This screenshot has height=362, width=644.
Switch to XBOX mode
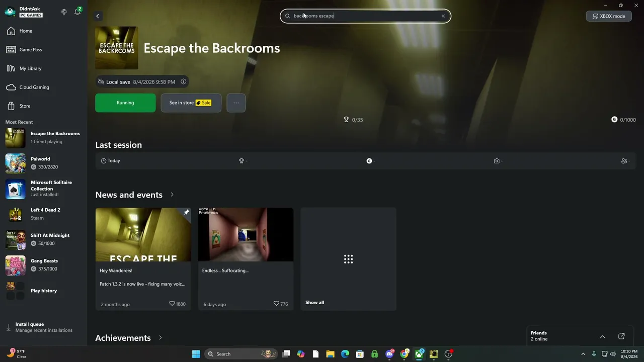click(x=609, y=16)
